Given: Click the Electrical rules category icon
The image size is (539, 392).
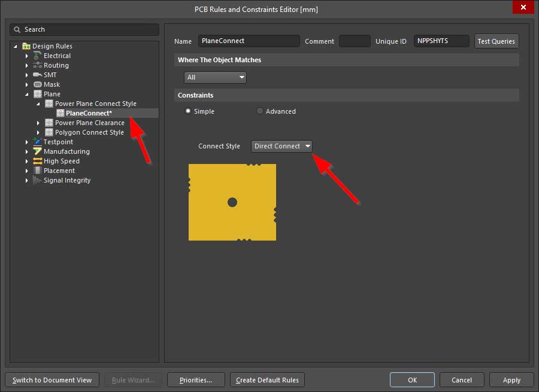Looking at the screenshot, I should click(x=37, y=56).
